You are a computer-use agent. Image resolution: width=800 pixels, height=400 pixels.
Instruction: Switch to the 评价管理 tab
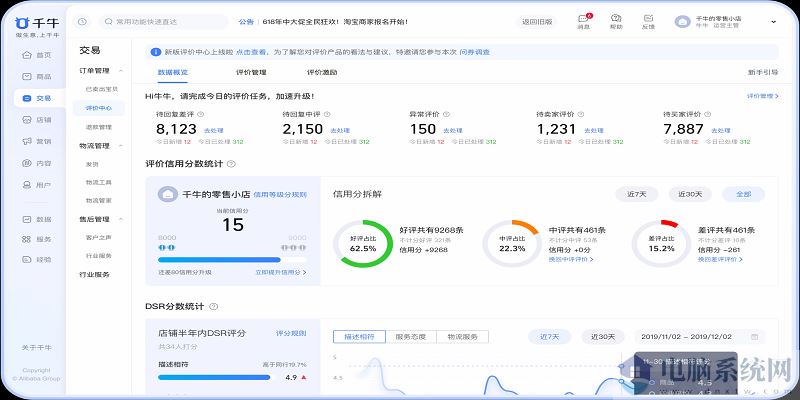[x=251, y=72]
